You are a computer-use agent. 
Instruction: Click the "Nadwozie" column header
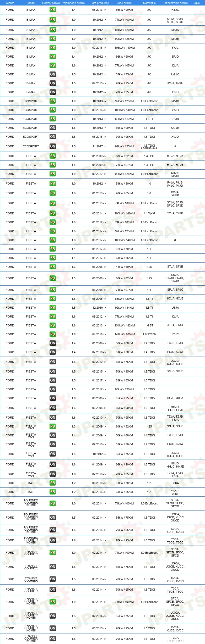pos(149,3)
